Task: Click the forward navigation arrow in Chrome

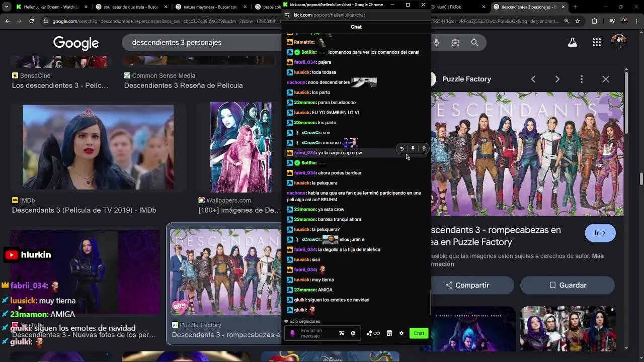Action: (19, 21)
